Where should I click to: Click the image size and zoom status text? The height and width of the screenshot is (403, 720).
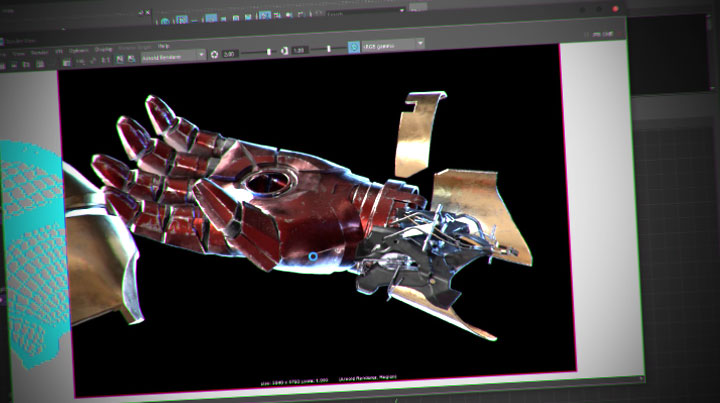(x=294, y=381)
